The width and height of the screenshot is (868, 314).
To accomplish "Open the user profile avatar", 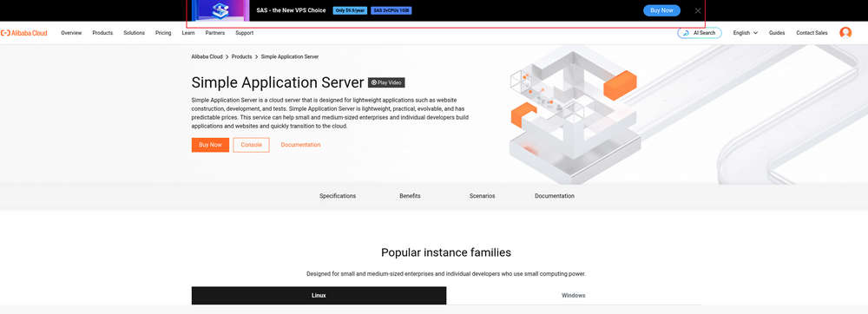I will tap(845, 33).
